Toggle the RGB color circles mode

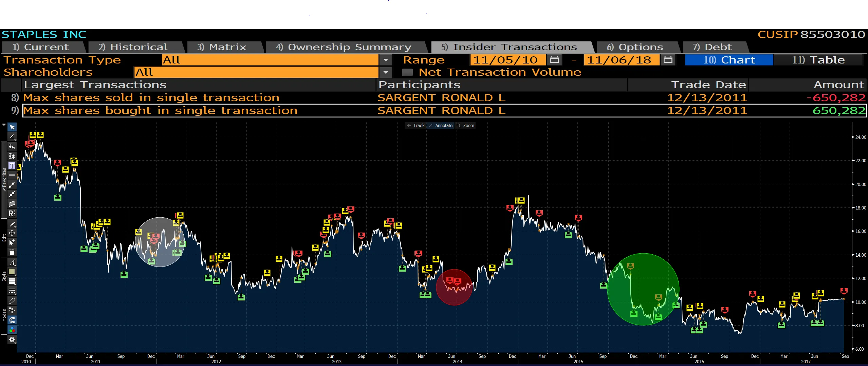[12, 329]
